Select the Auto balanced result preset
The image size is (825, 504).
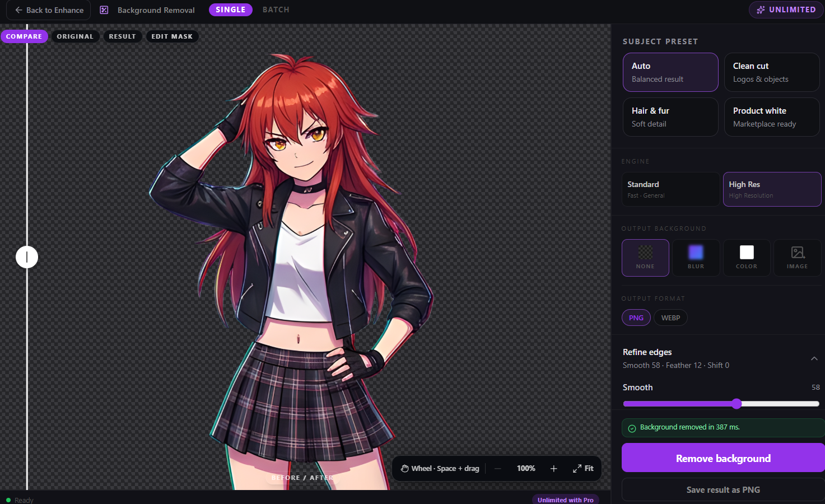670,72
